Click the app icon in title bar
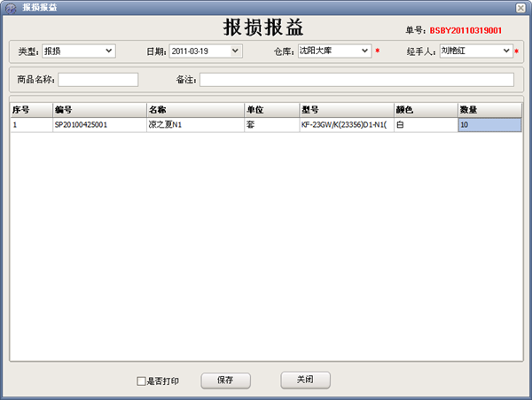The image size is (532, 400). pyautogui.click(x=9, y=7)
